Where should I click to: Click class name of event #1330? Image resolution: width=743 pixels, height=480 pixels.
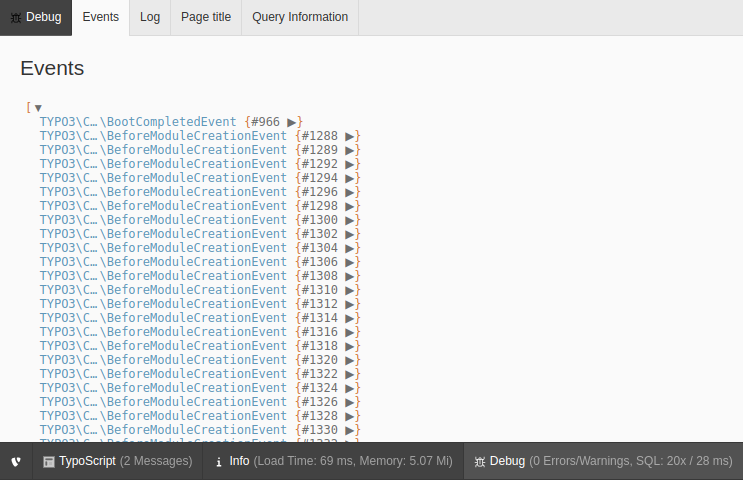163,429
